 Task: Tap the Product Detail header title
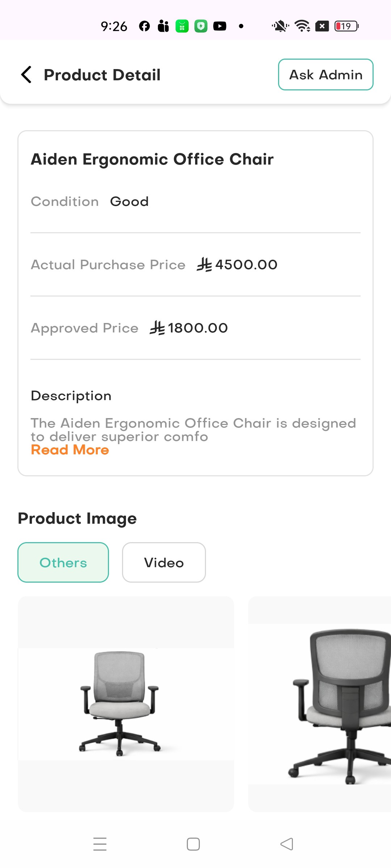click(102, 75)
